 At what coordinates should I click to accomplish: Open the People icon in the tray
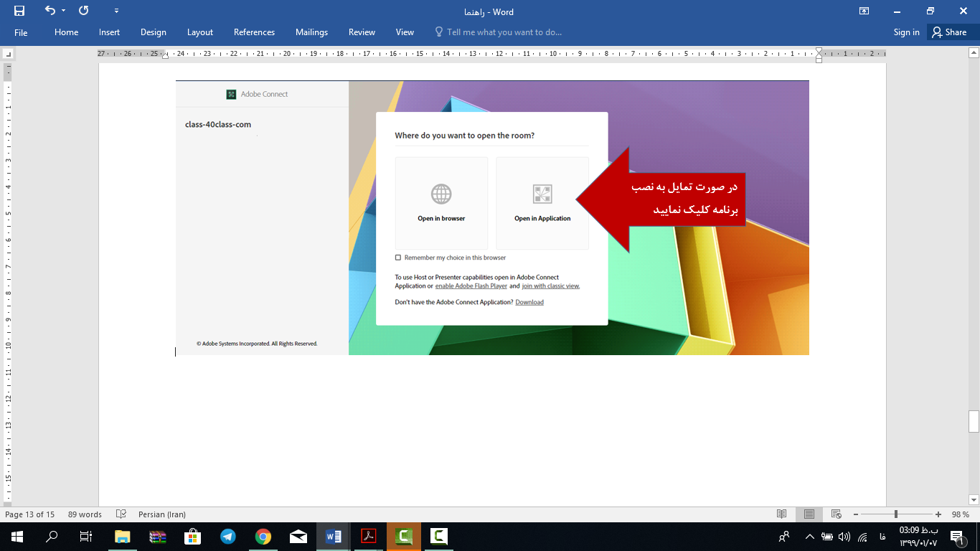click(784, 537)
